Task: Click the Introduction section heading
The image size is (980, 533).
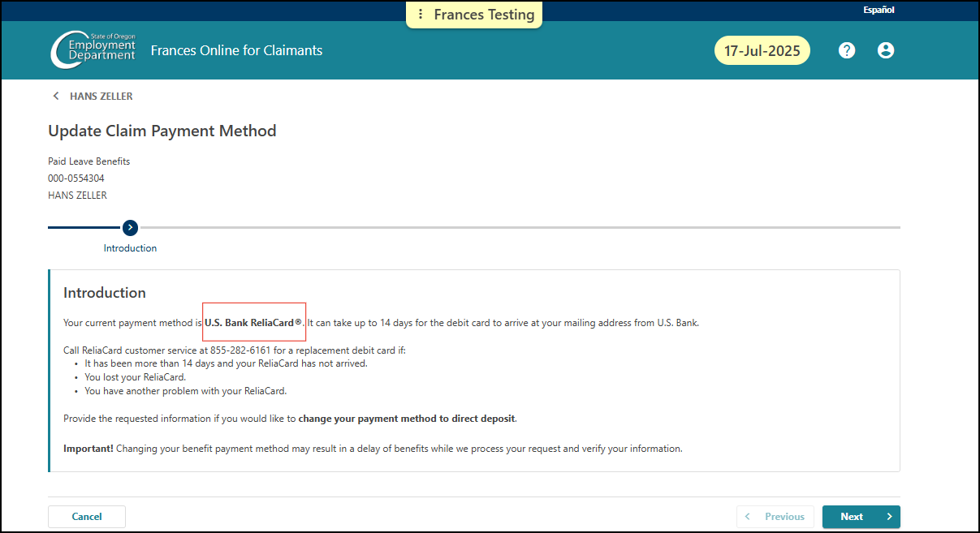Action: 105,293
